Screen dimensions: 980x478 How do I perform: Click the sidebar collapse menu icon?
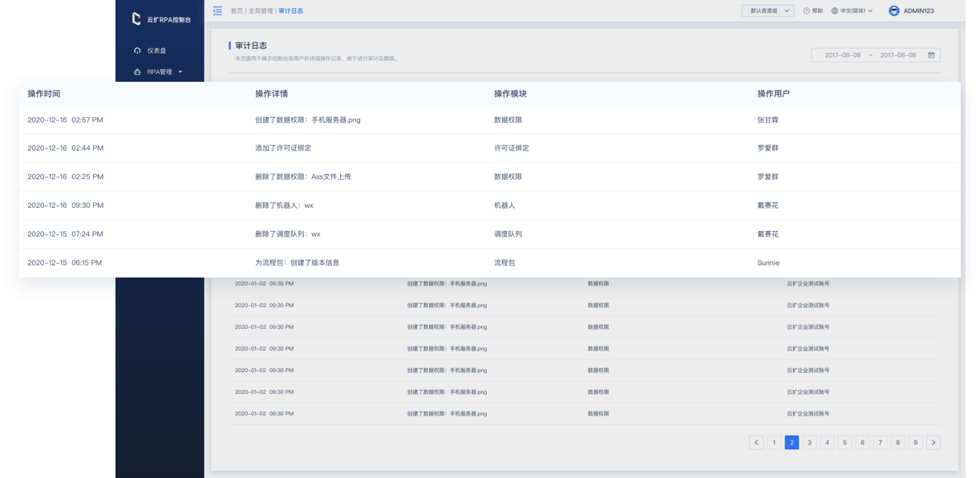[x=217, y=11]
